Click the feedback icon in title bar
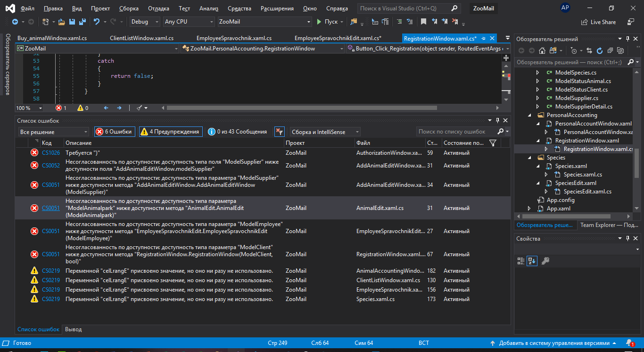 point(630,22)
